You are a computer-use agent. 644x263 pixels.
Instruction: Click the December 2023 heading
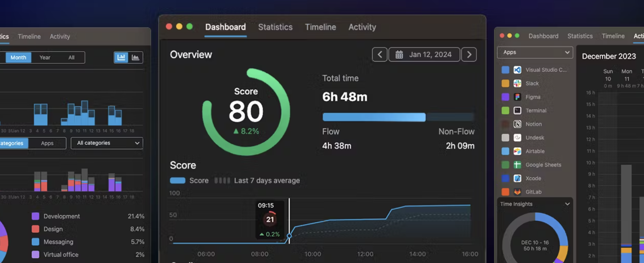(x=609, y=56)
